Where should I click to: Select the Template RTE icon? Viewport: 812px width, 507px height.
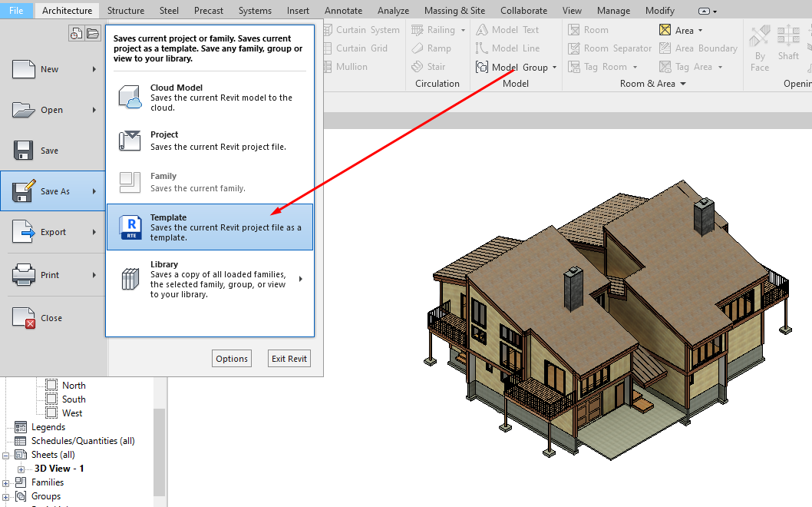pos(130,227)
